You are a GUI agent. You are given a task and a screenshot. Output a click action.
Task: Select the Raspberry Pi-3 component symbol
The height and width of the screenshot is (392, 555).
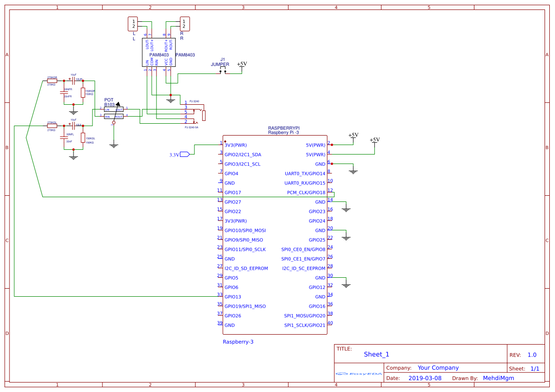tap(275, 235)
